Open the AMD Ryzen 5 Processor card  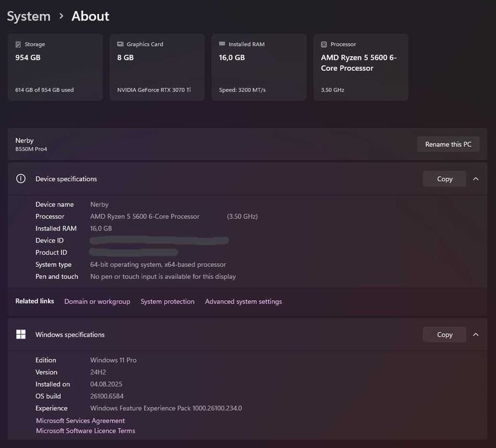[361, 67]
